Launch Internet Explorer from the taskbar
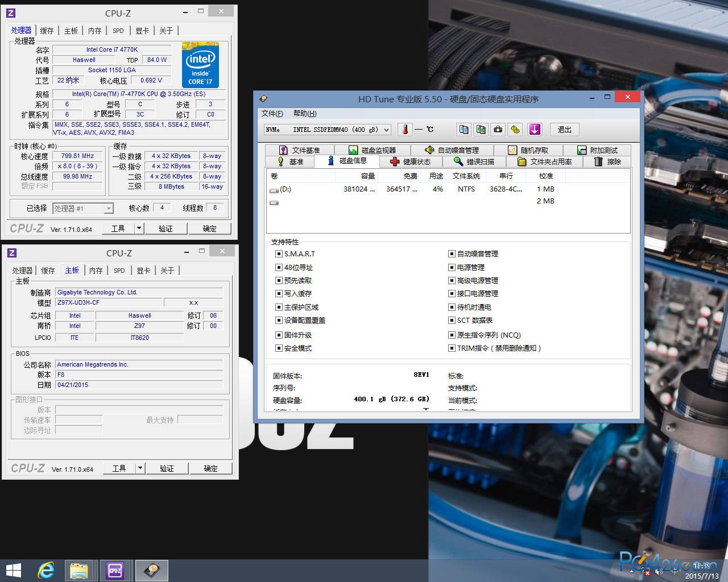 coord(45,570)
